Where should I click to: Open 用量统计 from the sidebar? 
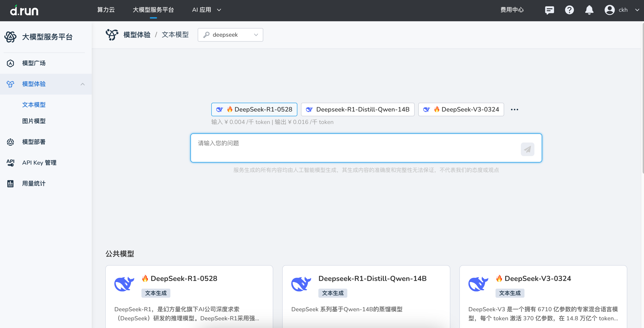pos(34,183)
